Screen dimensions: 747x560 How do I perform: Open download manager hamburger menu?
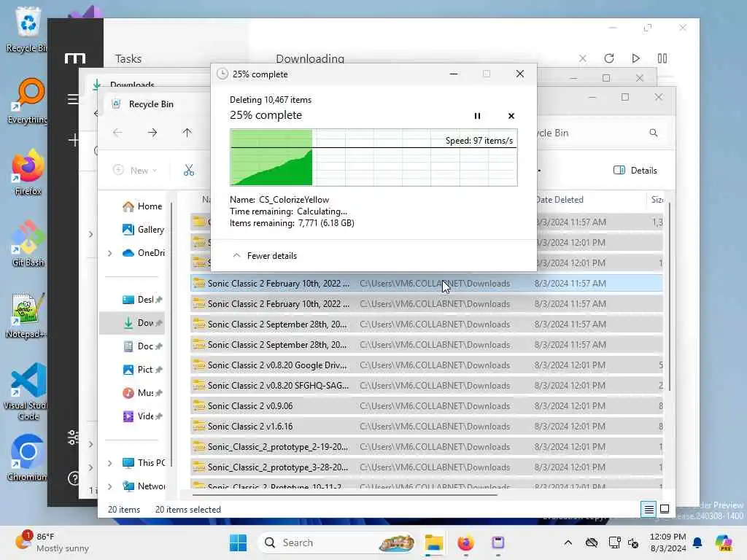72,99
